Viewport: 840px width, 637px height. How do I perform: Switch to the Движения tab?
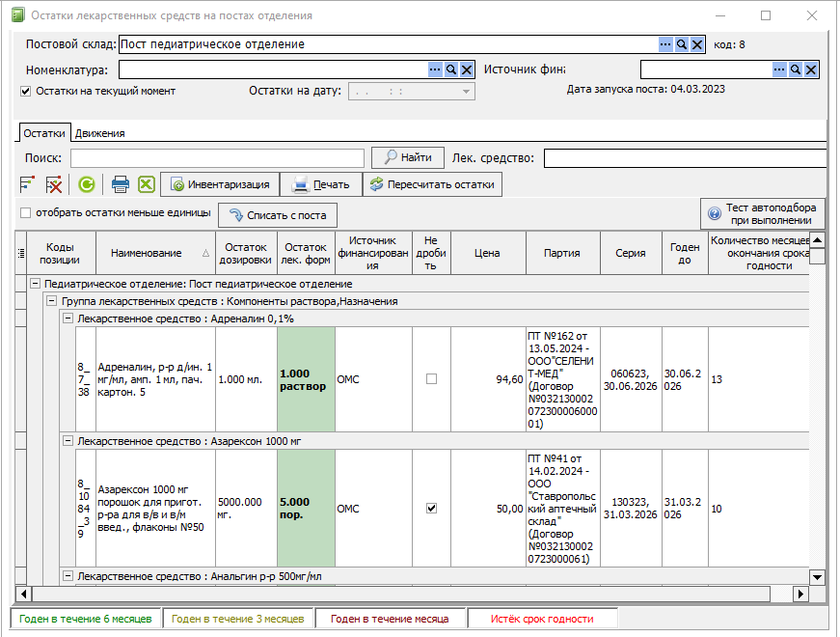(99, 133)
